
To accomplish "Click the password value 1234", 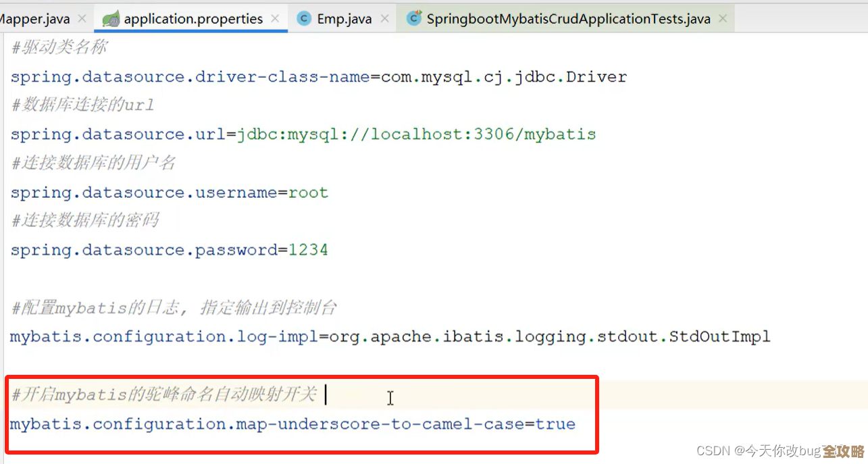I will [x=308, y=250].
